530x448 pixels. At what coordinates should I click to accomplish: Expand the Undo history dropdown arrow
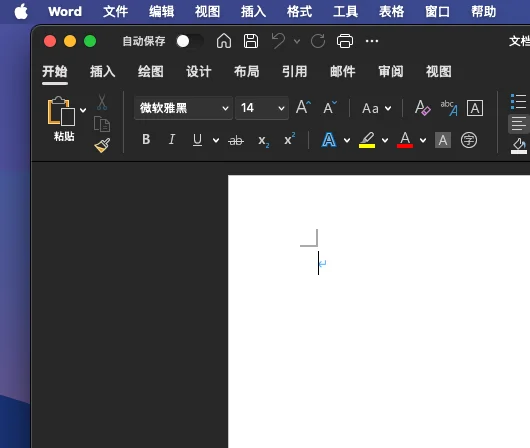tap(297, 41)
